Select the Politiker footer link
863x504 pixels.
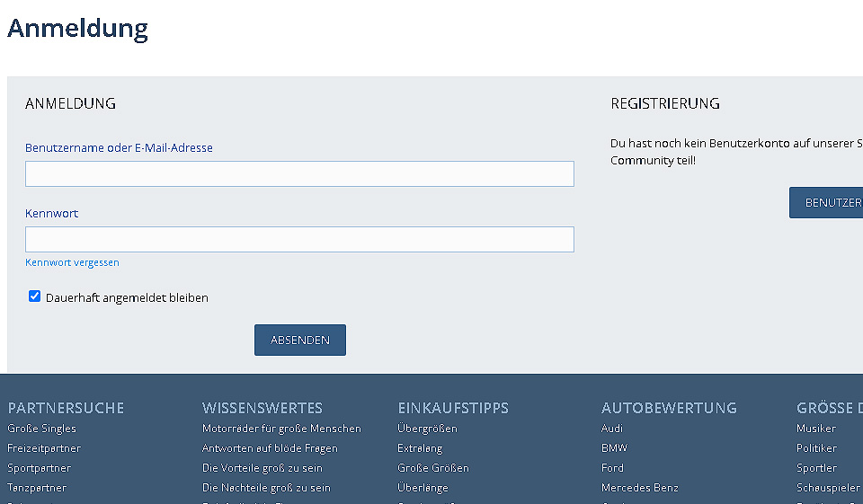point(816,448)
